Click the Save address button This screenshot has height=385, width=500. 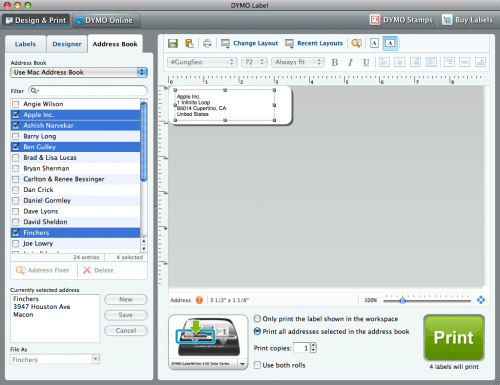[126, 315]
